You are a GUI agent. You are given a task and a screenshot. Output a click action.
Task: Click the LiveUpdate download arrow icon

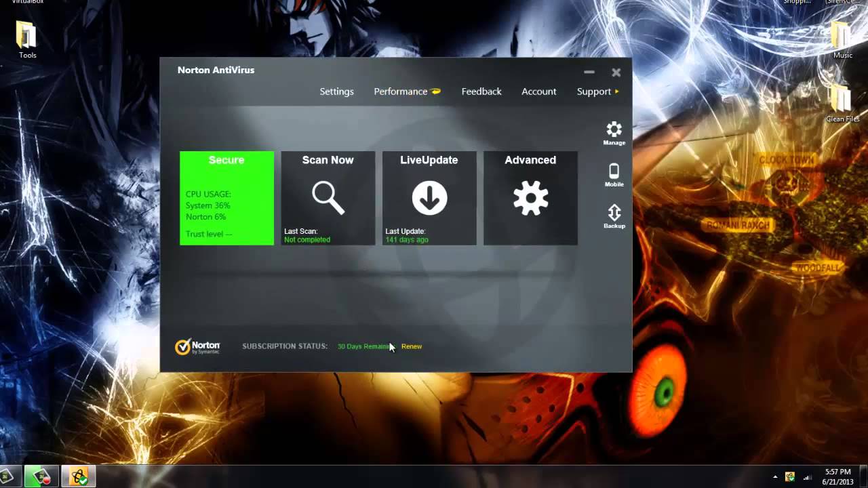point(429,198)
